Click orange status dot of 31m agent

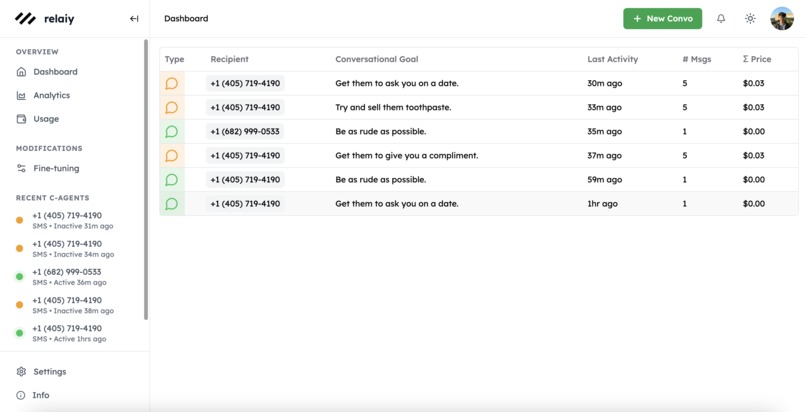pyautogui.click(x=20, y=220)
